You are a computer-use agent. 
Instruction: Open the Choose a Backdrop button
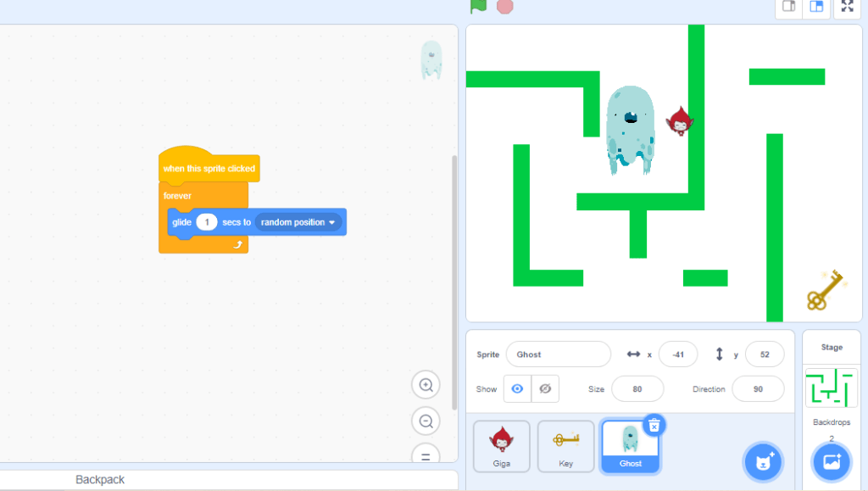click(x=831, y=462)
